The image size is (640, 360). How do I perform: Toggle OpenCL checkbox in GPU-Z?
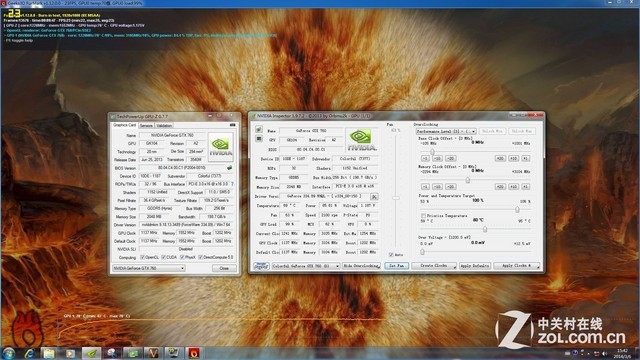142,258
